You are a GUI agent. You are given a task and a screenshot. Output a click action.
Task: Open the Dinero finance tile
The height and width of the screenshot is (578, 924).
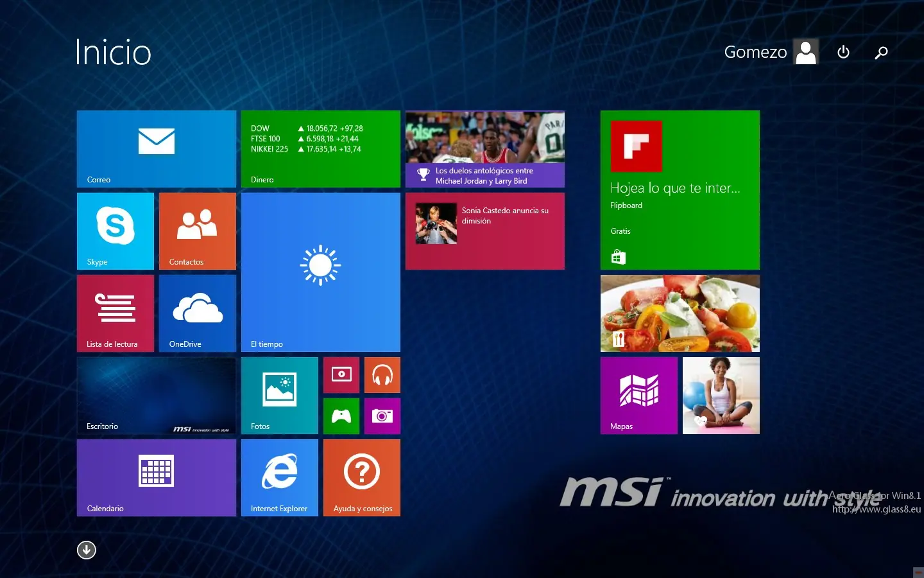point(321,149)
